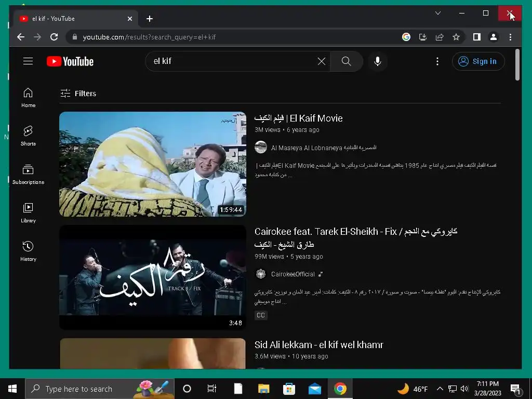Open the Chrome profile icon
Image resolution: width=532 pixels, height=399 pixels.
click(x=494, y=37)
